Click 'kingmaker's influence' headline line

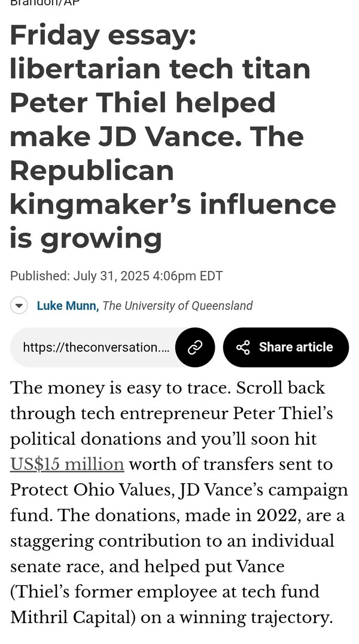(173, 205)
